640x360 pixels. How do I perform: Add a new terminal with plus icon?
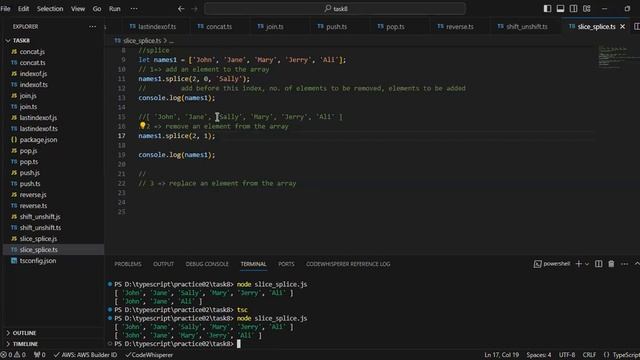(x=578, y=264)
